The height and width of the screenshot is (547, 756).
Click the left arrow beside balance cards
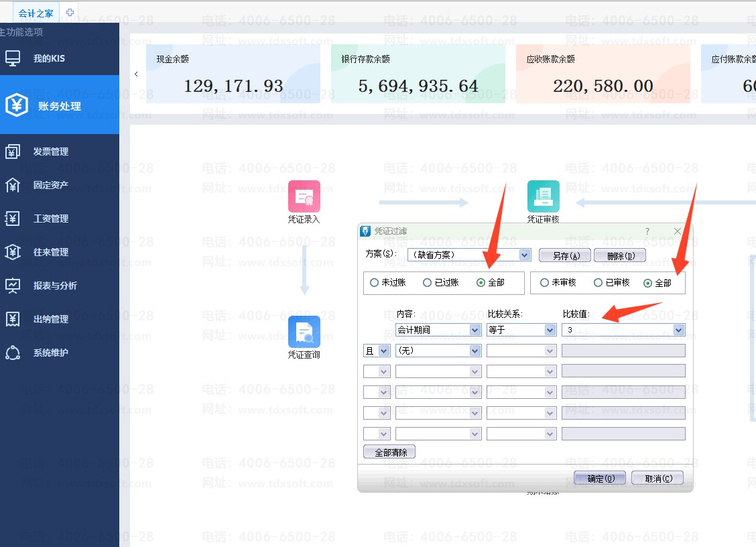click(x=137, y=74)
